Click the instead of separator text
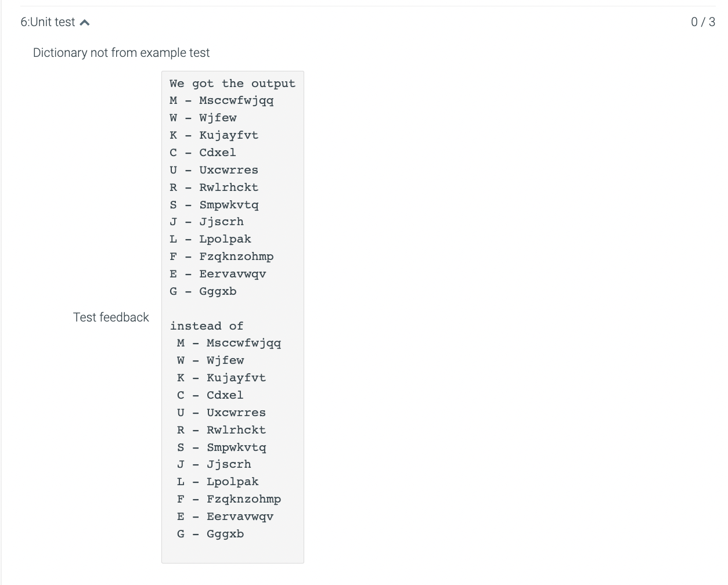This screenshot has width=728, height=585. click(206, 326)
